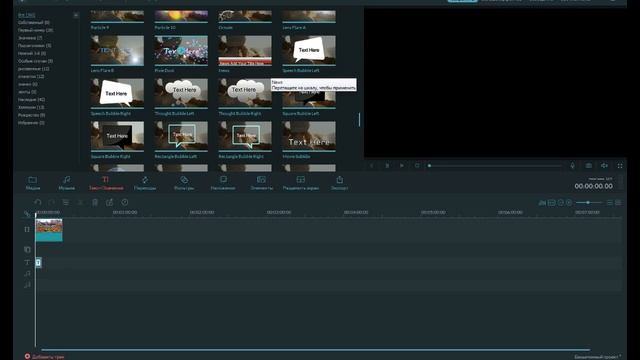Click the previous frame playback button
The image size is (640, 360).
pyautogui.click(x=372, y=166)
